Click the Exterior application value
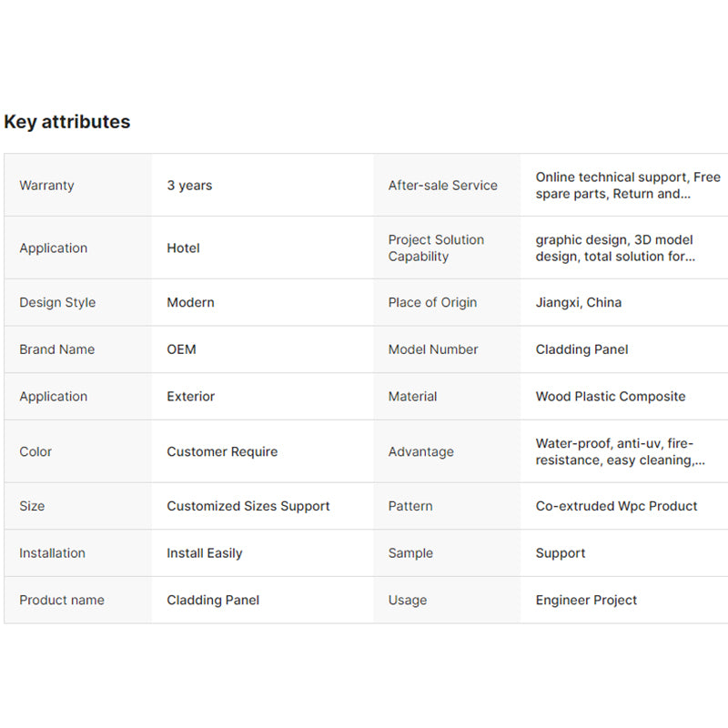The width and height of the screenshot is (728, 728). 191,397
